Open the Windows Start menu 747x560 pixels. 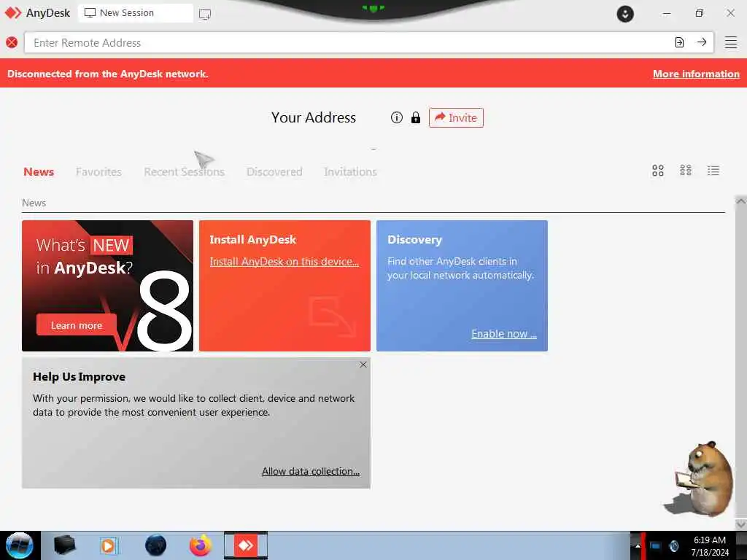click(19, 545)
